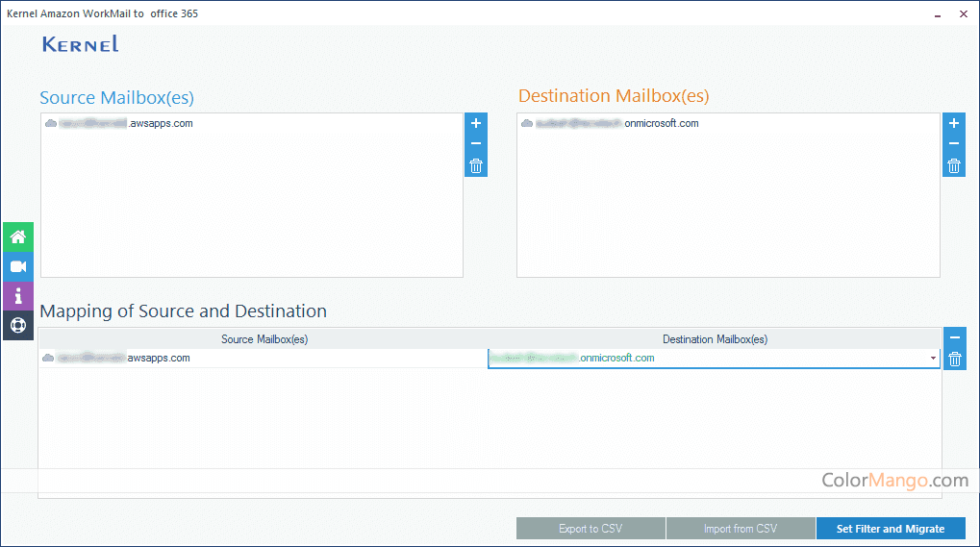
Task: Delete all source mailboxes with trash icon
Action: coord(475,166)
